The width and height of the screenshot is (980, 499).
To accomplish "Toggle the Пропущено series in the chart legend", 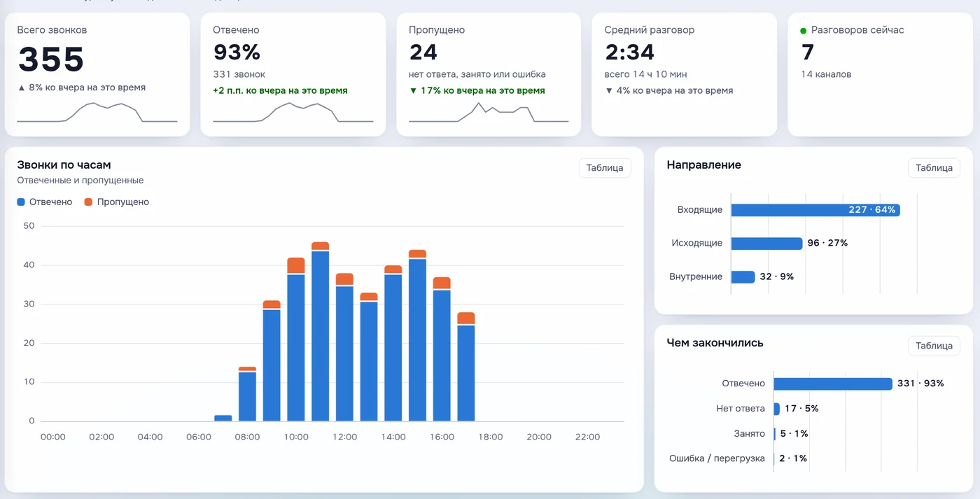I will click(x=116, y=202).
